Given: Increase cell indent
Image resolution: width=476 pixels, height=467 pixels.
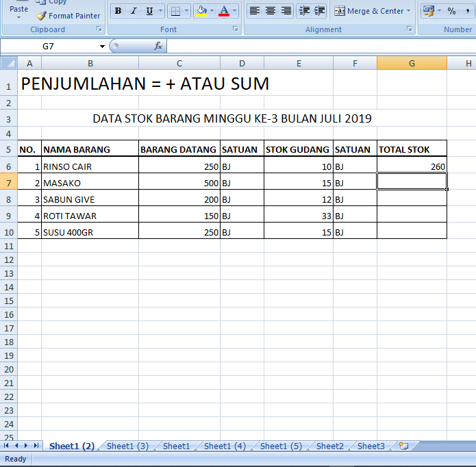Looking at the screenshot, I should (x=319, y=11).
